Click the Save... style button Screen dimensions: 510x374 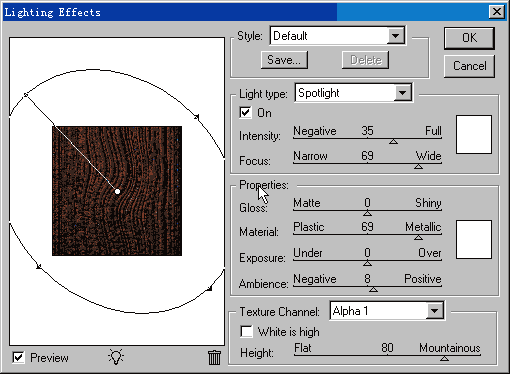(284, 60)
